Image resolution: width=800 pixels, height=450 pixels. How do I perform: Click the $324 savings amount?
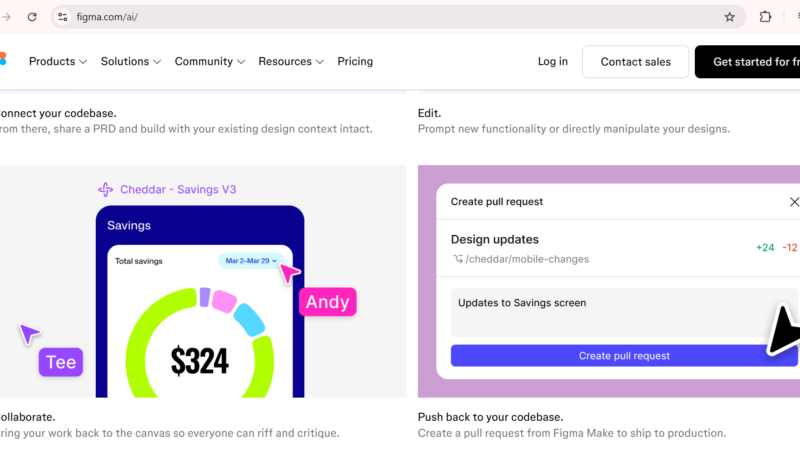click(x=199, y=361)
